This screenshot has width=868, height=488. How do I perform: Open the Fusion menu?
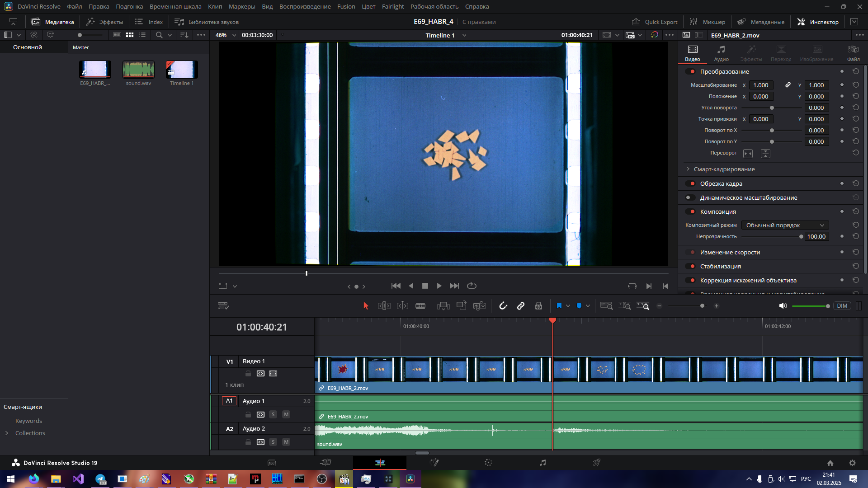tap(346, 6)
